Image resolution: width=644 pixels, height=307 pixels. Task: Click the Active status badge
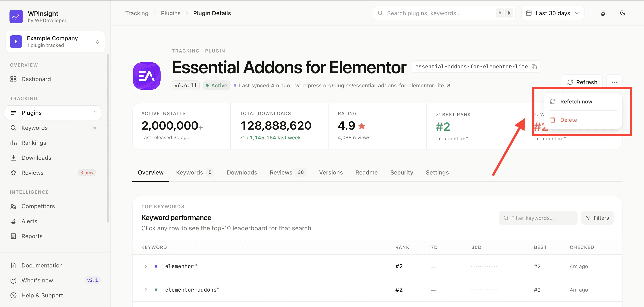[216, 85]
